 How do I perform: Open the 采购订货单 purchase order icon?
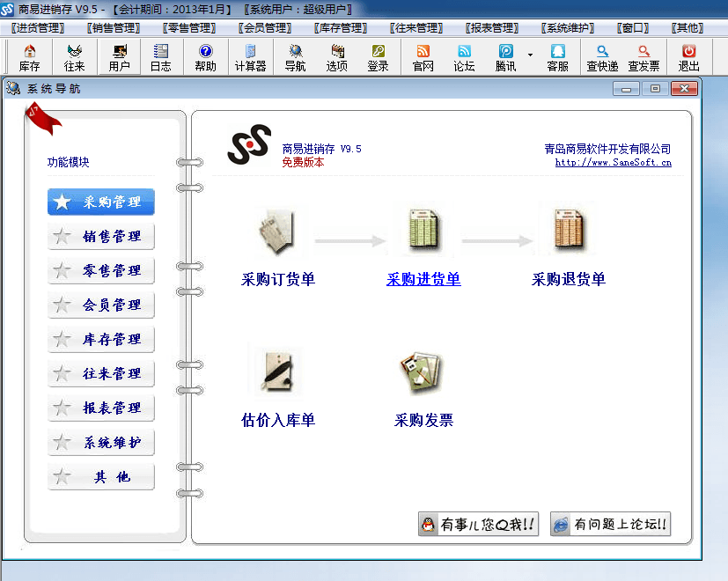coord(277,231)
